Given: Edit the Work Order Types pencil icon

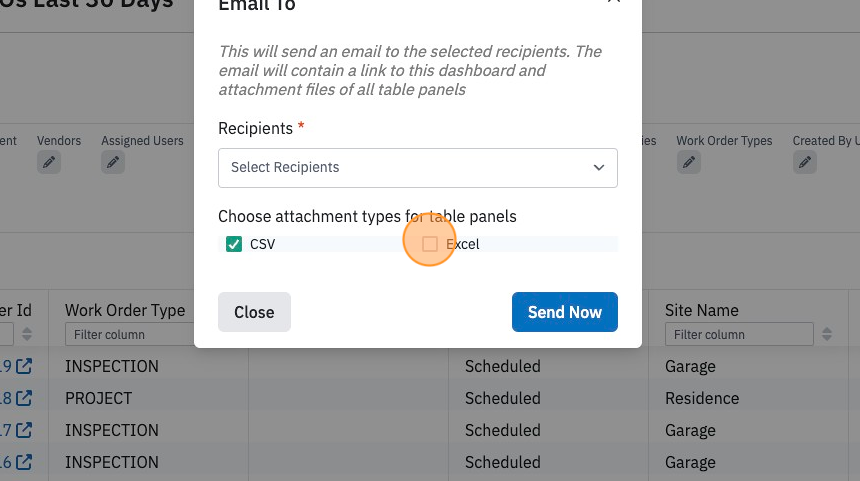Looking at the screenshot, I should [689, 162].
